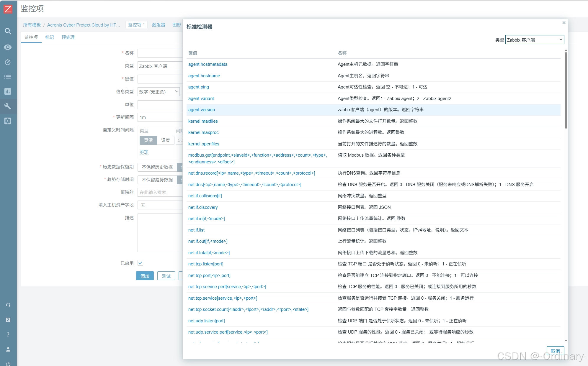This screenshot has width=588, height=366.
Task: Open the Inventory list icon
Action: [8, 77]
